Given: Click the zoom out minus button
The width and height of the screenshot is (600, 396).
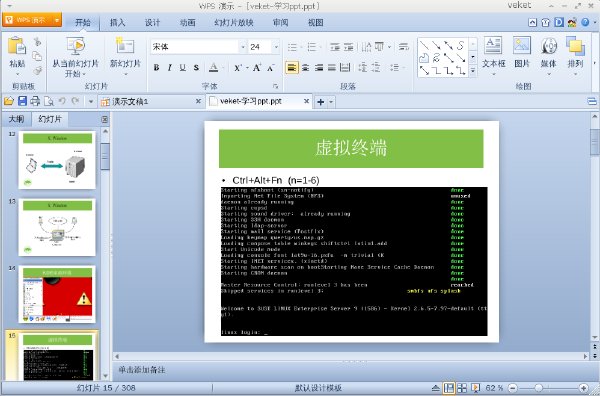Looking at the screenshot, I should tap(513, 388).
